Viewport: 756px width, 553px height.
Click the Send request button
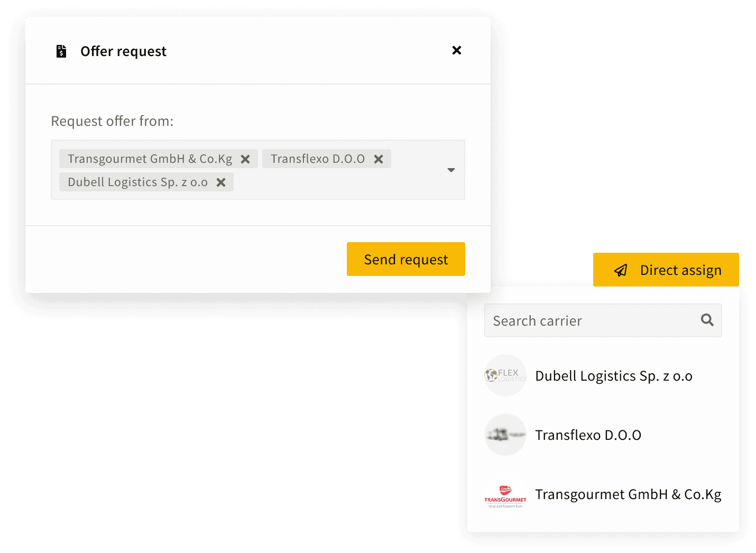pos(405,259)
